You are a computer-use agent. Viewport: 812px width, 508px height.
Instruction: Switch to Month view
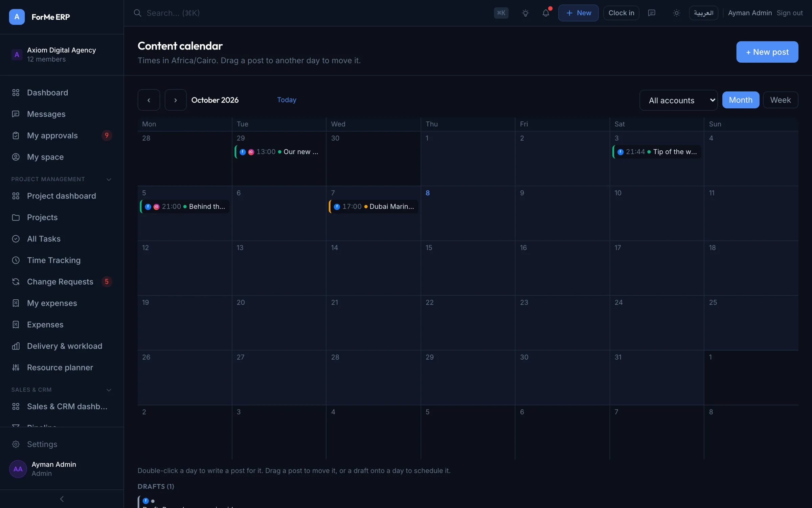pyautogui.click(x=741, y=100)
